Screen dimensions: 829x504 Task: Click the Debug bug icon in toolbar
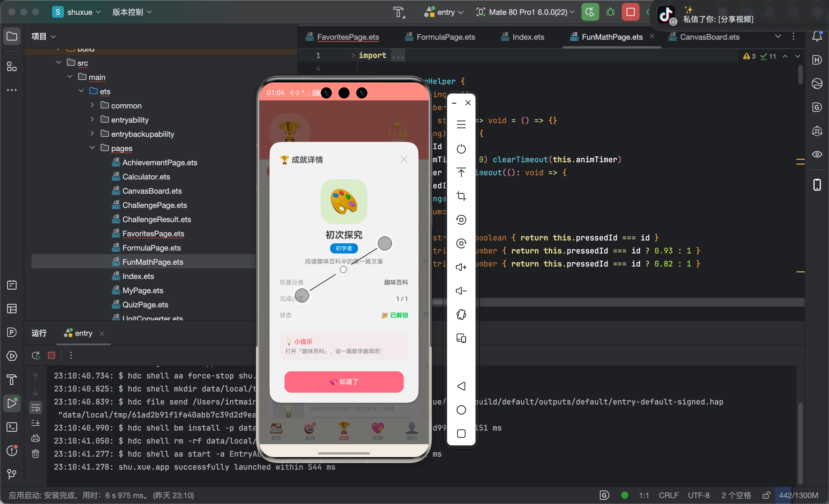point(610,12)
